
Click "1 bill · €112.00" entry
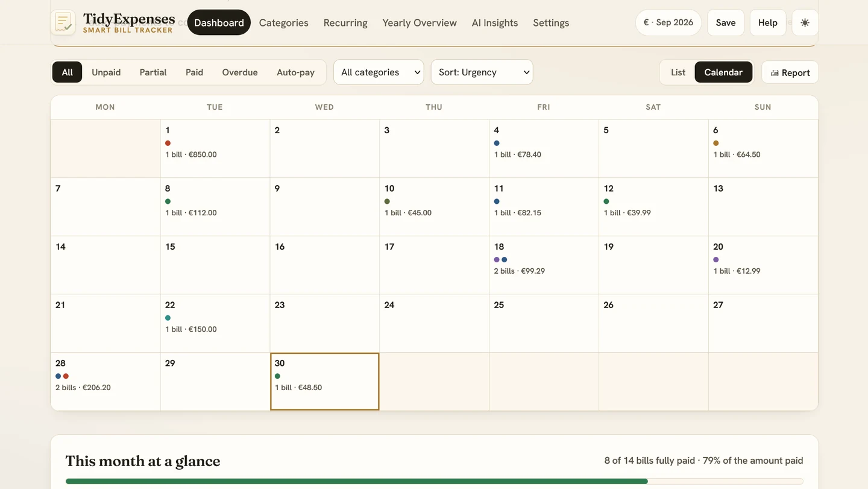click(191, 213)
